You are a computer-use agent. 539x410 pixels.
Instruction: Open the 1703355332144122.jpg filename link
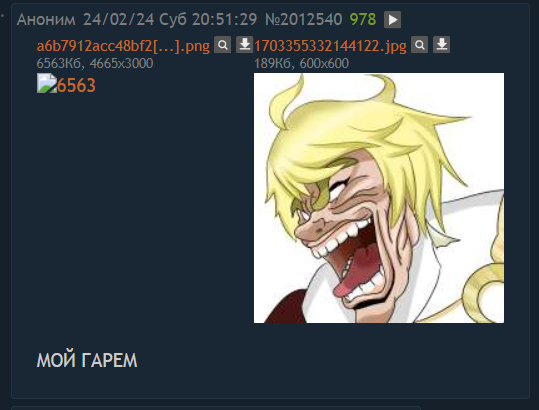click(330, 46)
